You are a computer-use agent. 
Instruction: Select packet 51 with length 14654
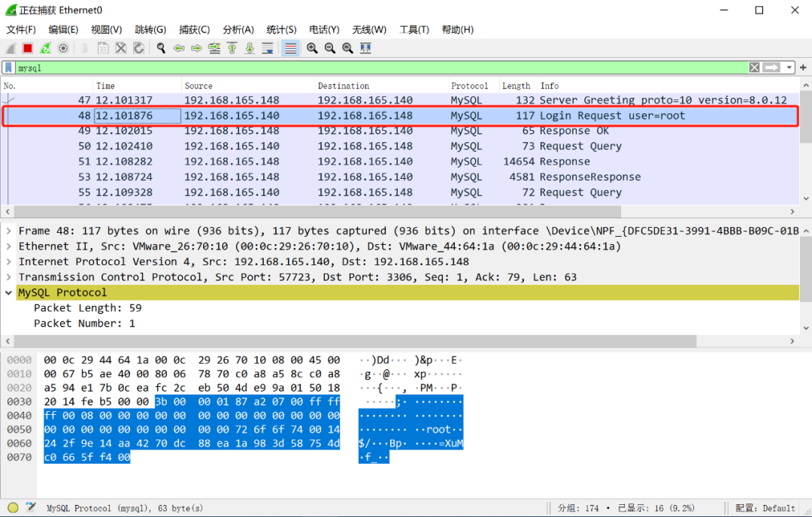(400, 162)
